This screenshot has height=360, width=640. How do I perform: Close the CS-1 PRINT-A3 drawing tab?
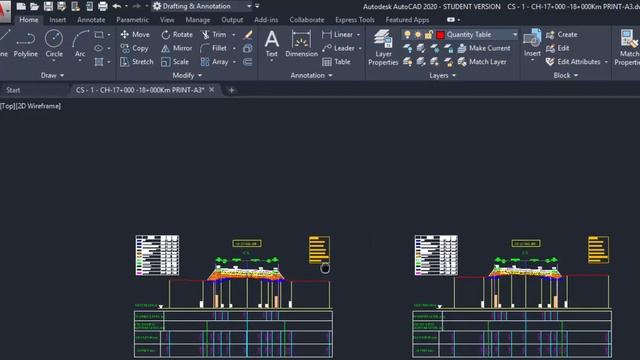[211, 90]
